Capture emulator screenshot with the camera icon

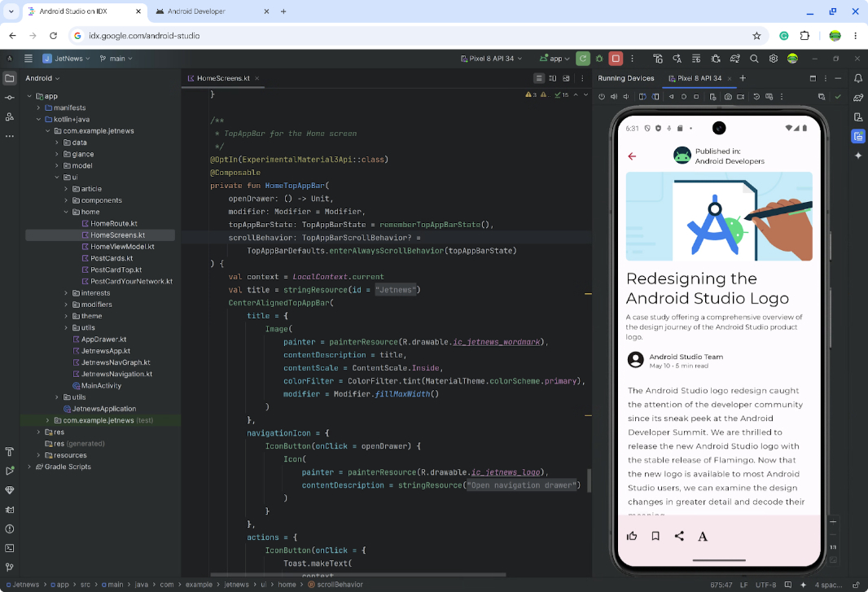[x=728, y=96]
